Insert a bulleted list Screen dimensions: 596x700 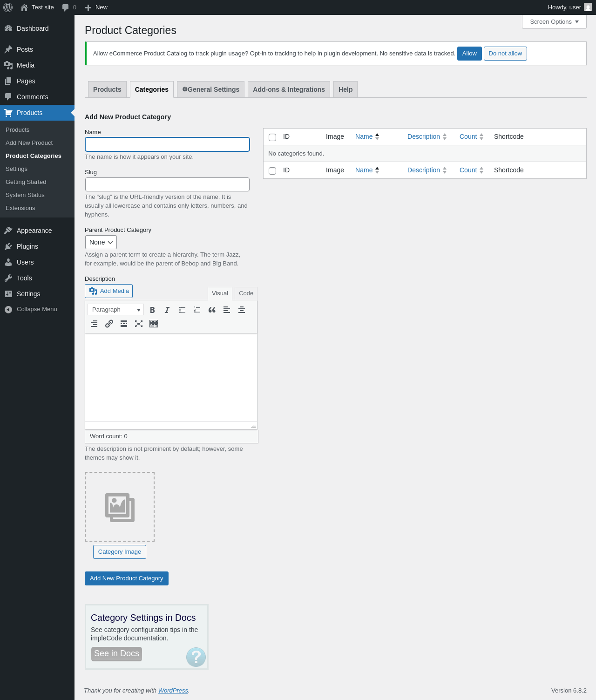pyautogui.click(x=182, y=310)
